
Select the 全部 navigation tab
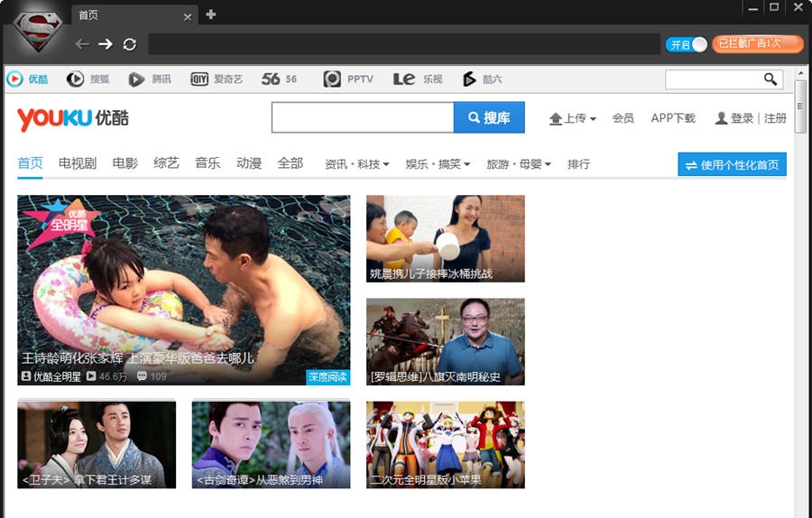pos(290,163)
